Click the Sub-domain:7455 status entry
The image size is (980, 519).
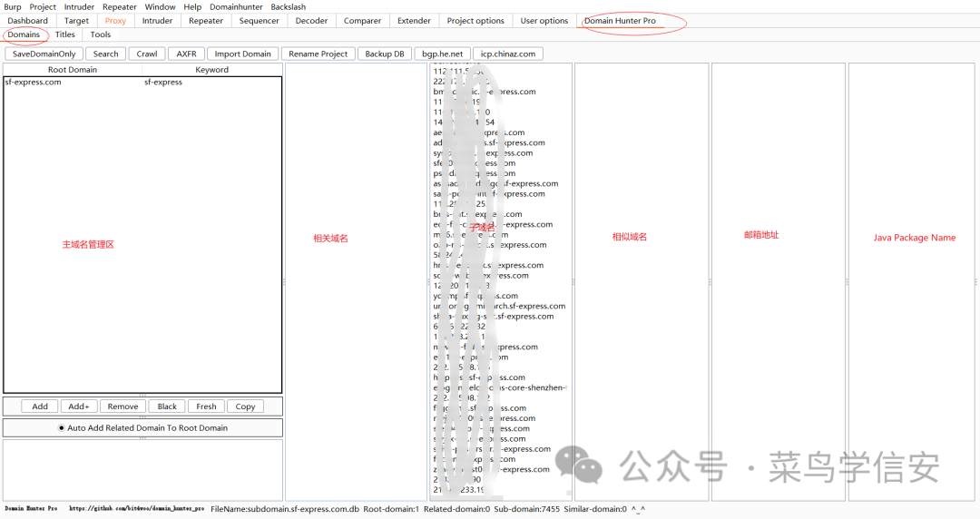(527, 509)
